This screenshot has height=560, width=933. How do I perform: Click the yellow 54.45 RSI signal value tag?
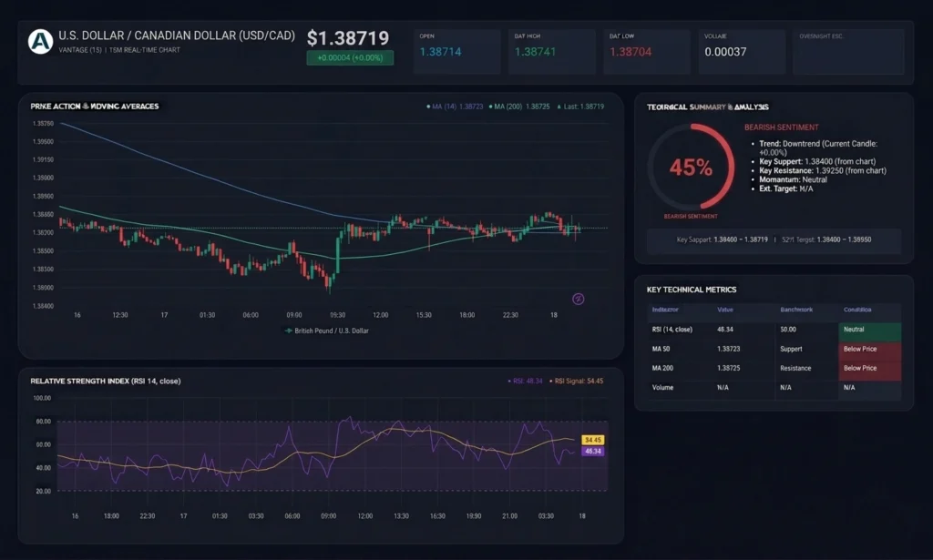(x=592, y=440)
